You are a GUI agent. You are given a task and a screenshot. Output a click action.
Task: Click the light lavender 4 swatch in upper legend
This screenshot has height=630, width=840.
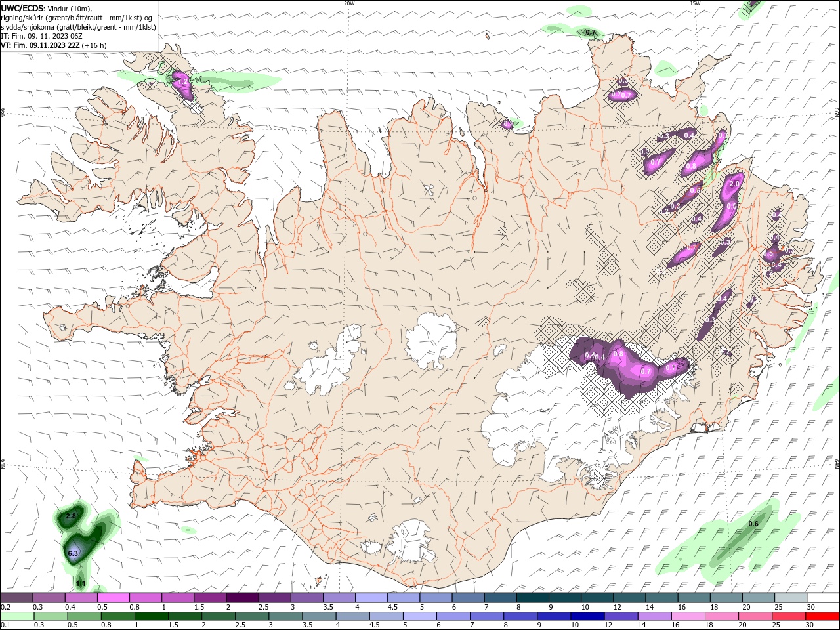pos(371,598)
